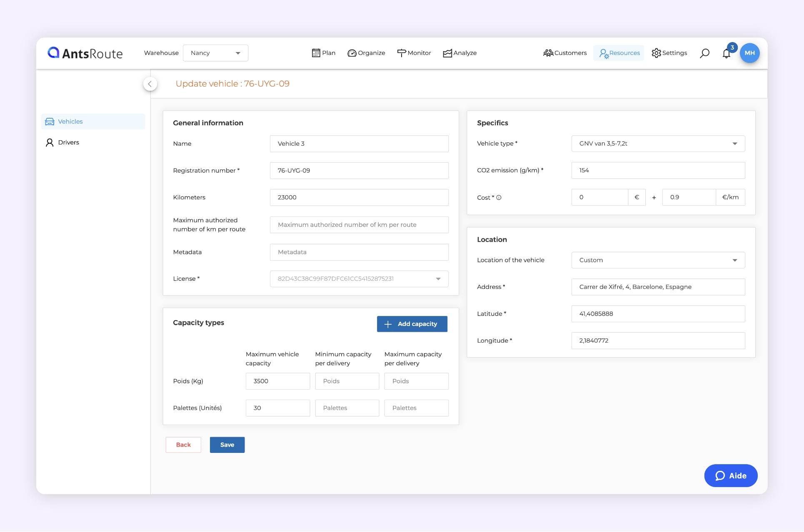Click the Cost info icon
Viewport: 804px width, 532px height.
click(499, 198)
